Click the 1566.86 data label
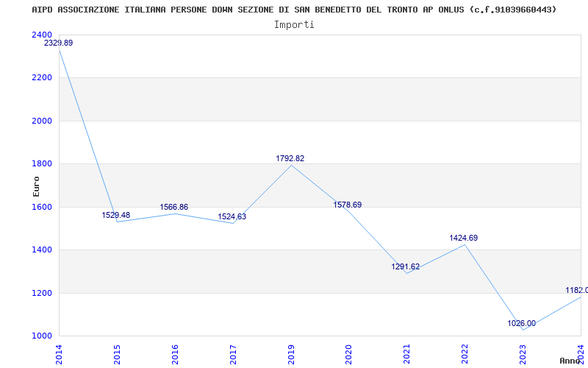Viewport: 588px width, 368px height. coord(174,207)
